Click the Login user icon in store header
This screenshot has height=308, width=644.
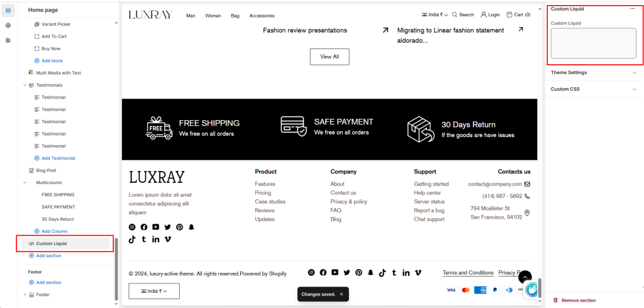coord(484,14)
